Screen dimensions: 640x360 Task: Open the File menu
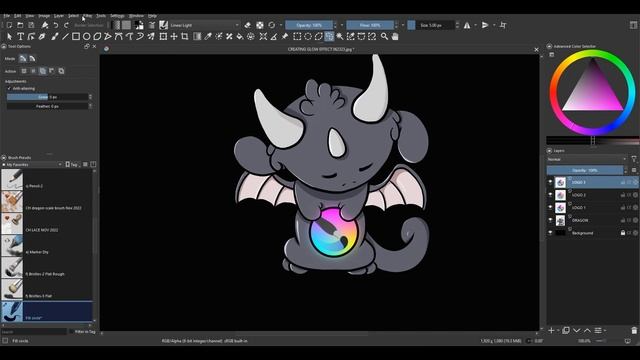7,16
